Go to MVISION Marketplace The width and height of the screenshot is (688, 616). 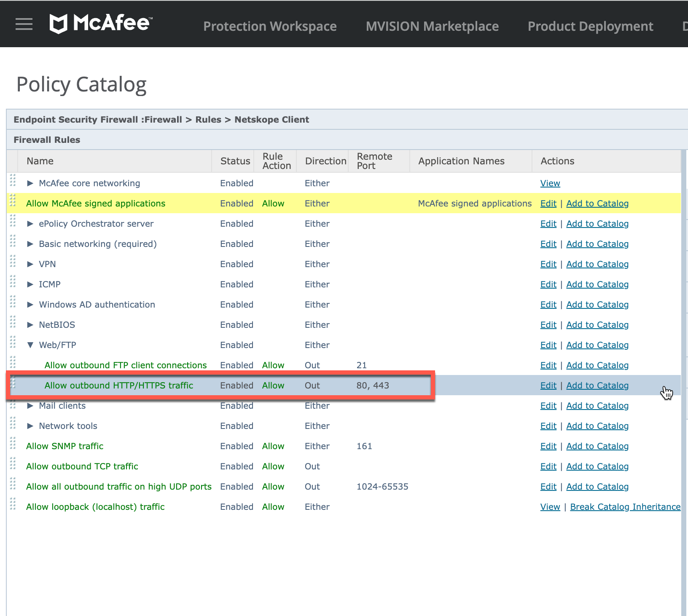pyautogui.click(x=432, y=26)
